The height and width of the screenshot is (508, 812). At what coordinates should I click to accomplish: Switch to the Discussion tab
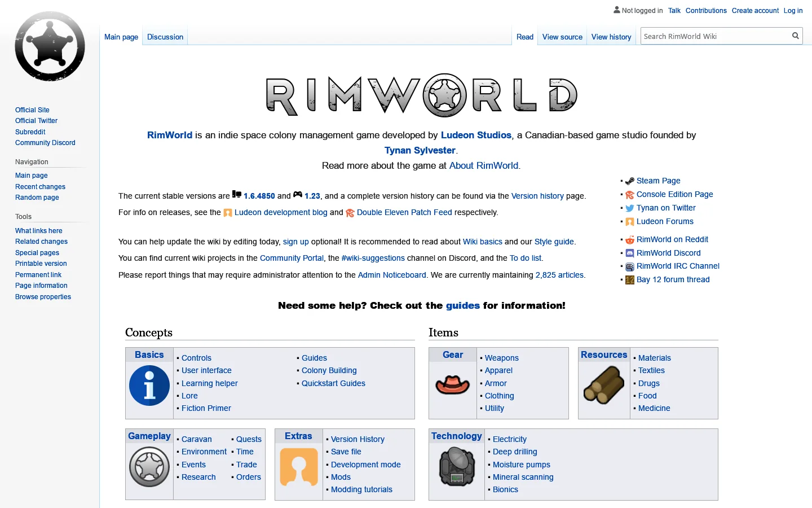click(165, 37)
